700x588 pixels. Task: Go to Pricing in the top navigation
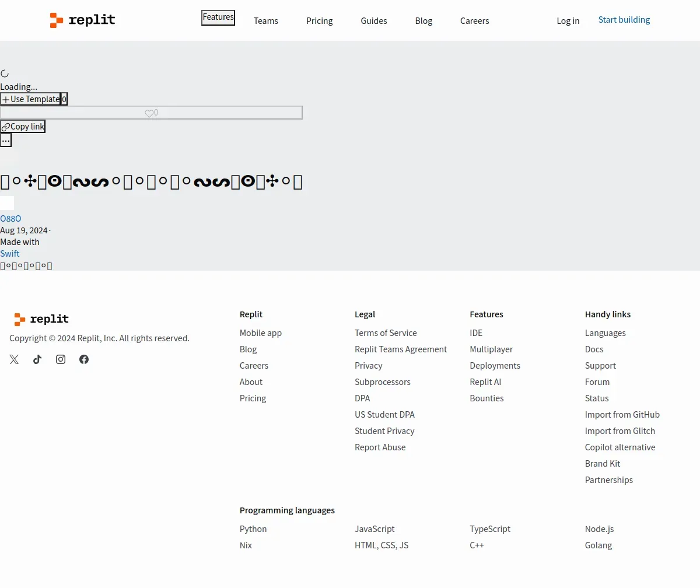320,21
